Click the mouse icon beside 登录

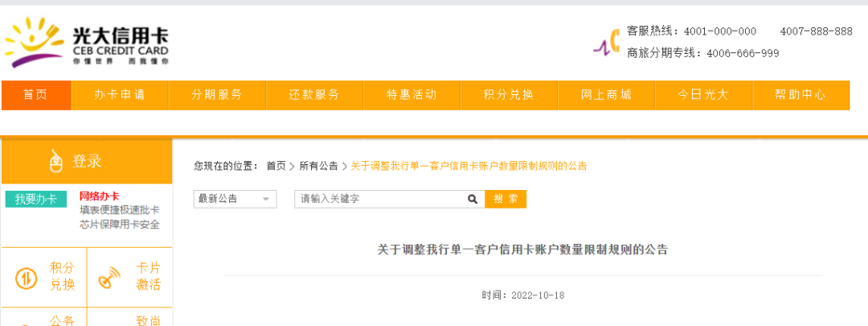[x=55, y=162]
